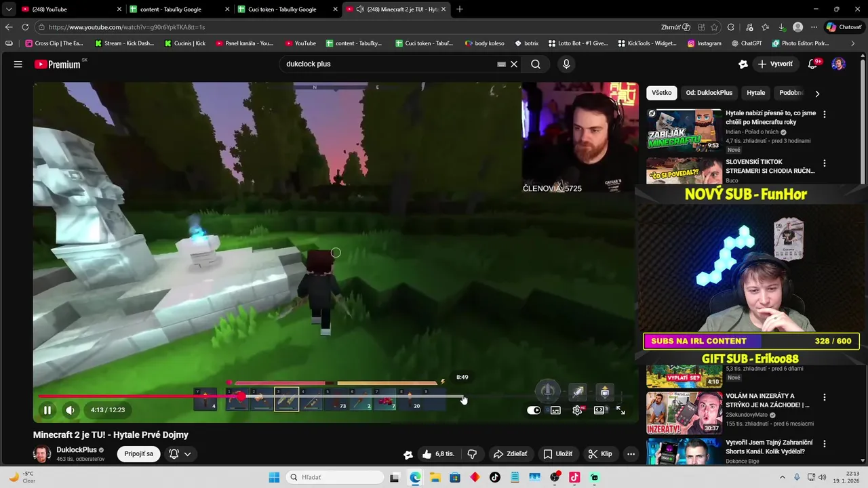Open Copilot Chatovať button
The height and width of the screenshot is (488, 868).
(844, 27)
